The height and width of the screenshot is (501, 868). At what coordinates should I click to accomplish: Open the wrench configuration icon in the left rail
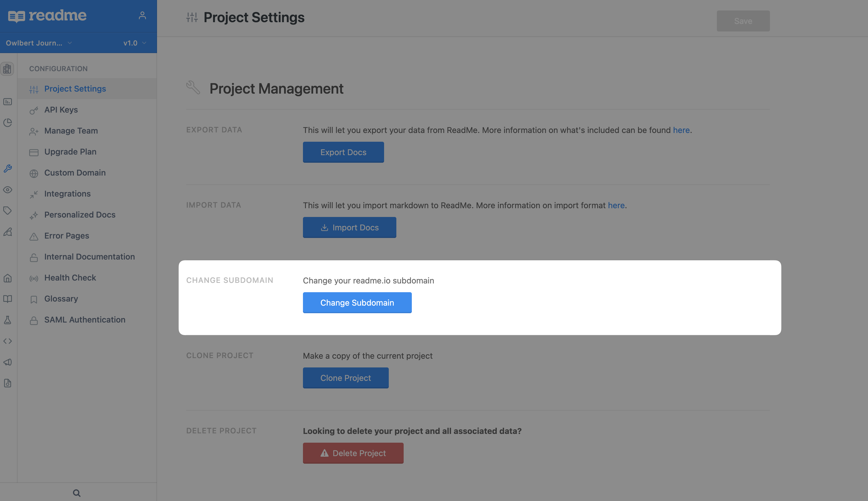pyautogui.click(x=8, y=168)
